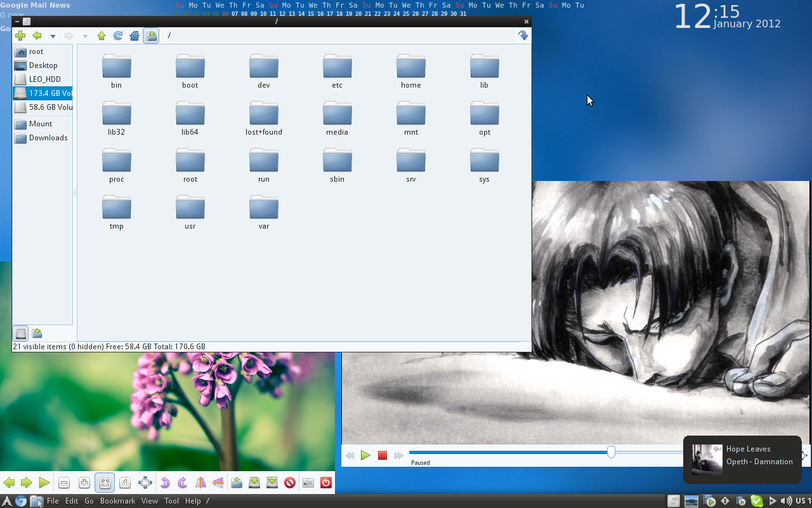The height and width of the screenshot is (508, 812).
Task: Open the back history dropdown arrow
Action: [53, 36]
